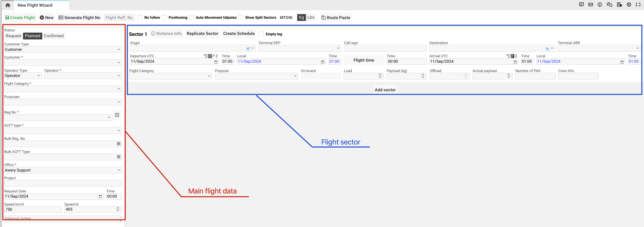Expand the Customer Type dropdown

[63, 49]
